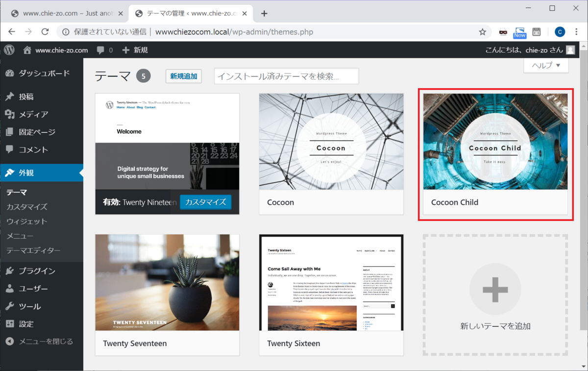
Task: Open 投稿 posts menu
Action: [42, 97]
